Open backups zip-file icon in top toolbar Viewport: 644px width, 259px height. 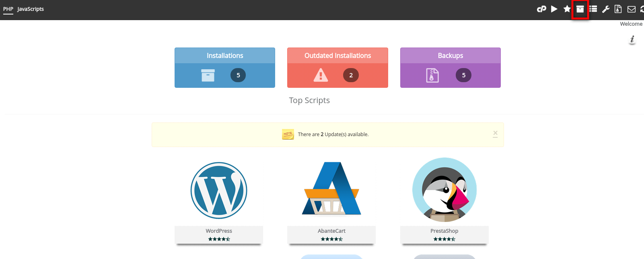[x=618, y=9]
